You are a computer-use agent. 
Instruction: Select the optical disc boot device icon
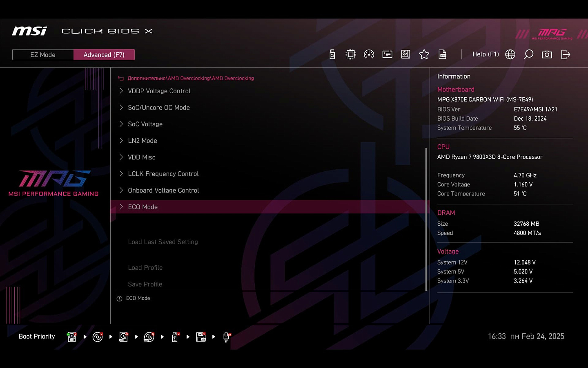(98, 337)
